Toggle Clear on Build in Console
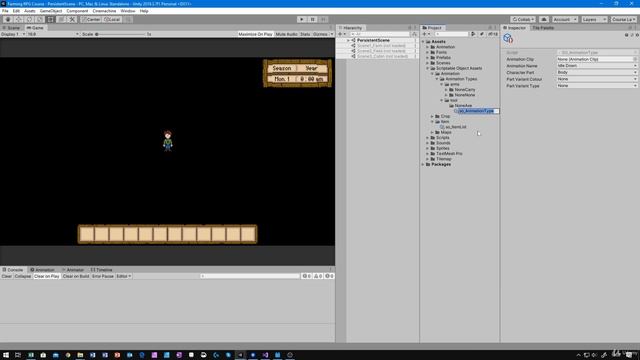 pyautogui.click(x=76, y=276)
